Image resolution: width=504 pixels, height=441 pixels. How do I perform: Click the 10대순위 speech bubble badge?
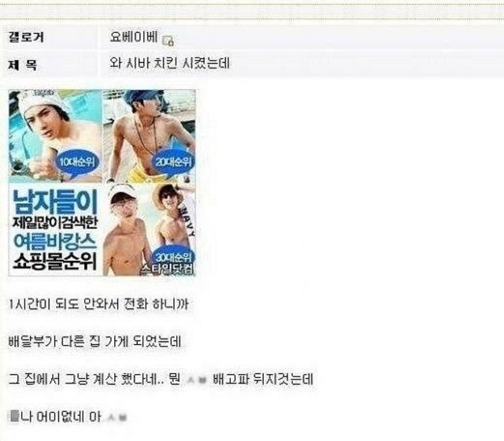click(x=77, y=162)
